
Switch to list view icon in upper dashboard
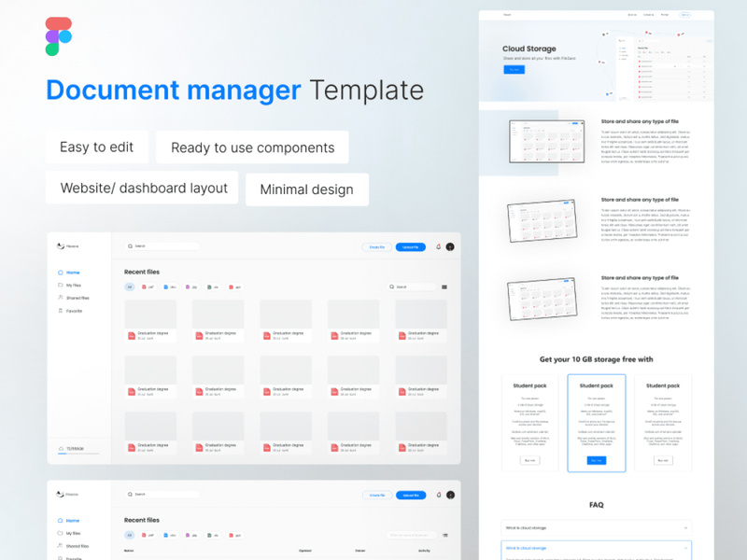click(444, 287)
